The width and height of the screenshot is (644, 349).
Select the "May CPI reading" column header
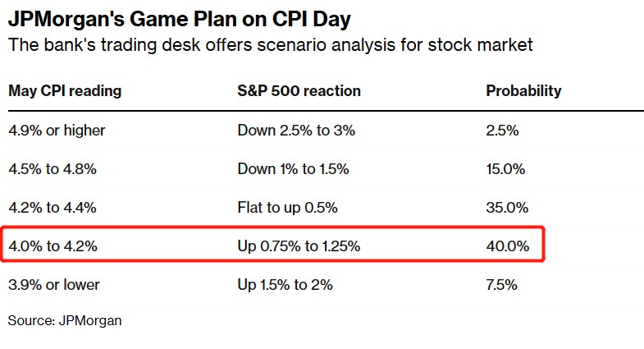pyautogui.click(x=65, y=91)
